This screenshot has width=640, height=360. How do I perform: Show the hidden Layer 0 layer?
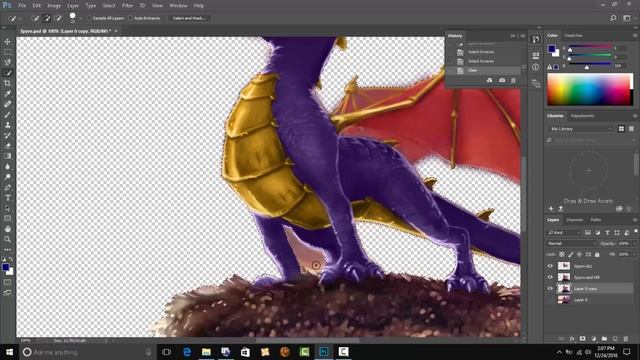[x=550, y=300]
